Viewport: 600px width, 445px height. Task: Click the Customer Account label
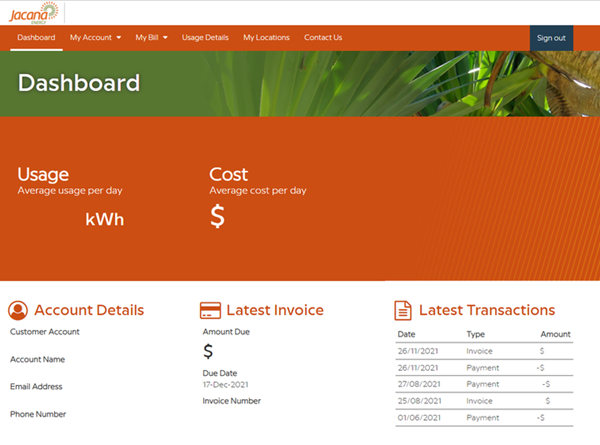point(45,332)
